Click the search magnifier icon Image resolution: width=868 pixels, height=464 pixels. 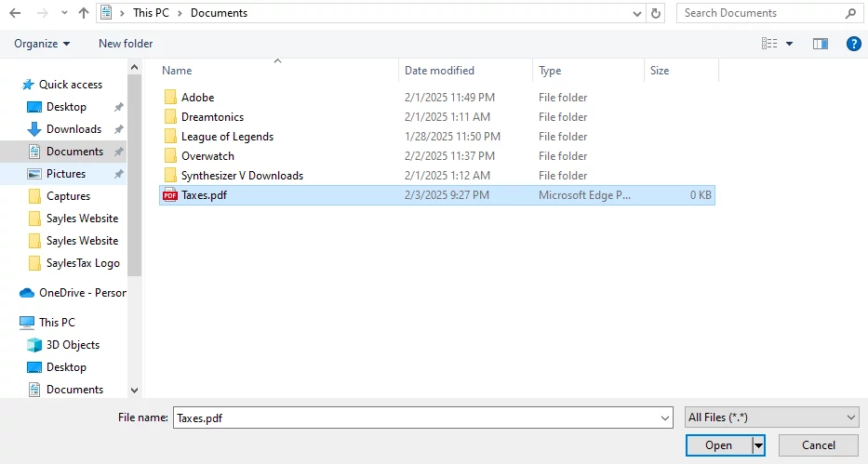tap(850, 13)
